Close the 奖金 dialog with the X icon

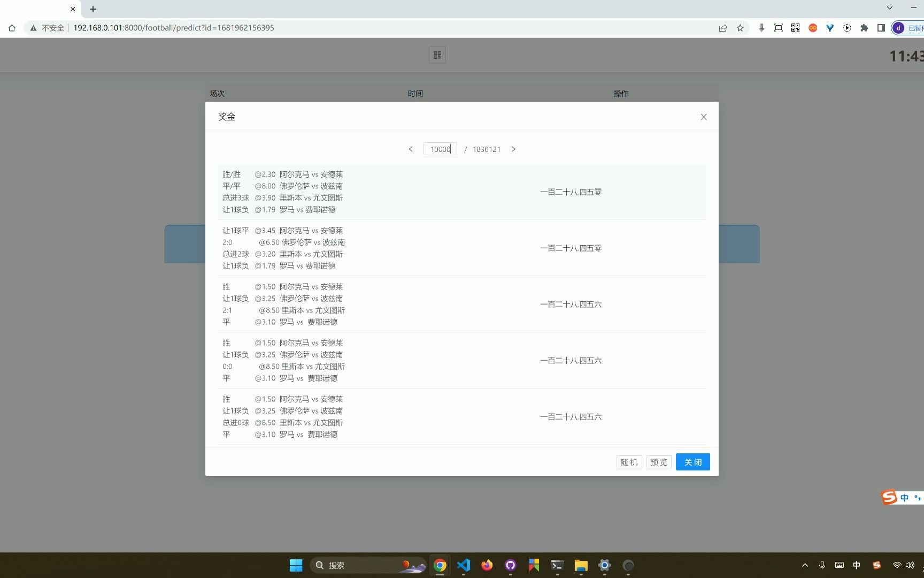tap(704, 117)
